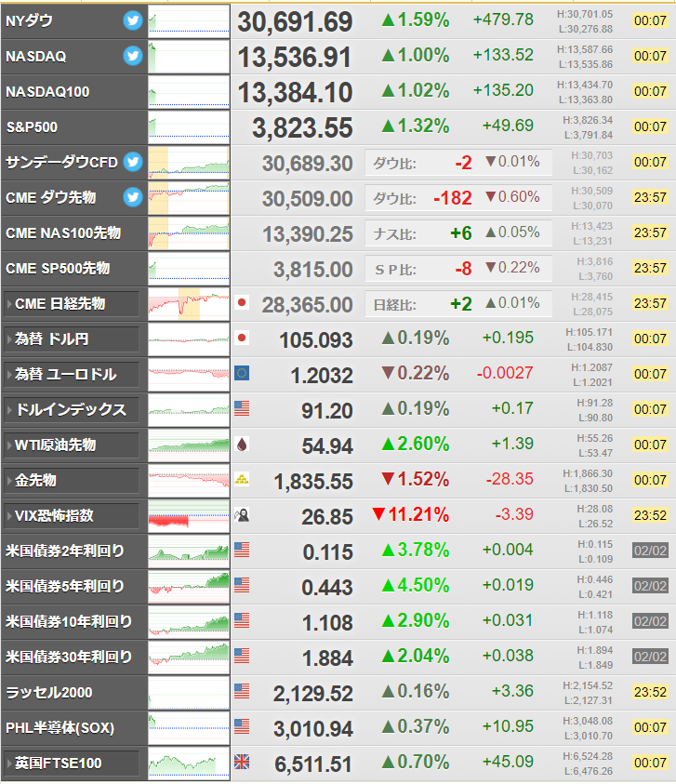Image resolution: width=676 pixels, height=784 pixels.
Task: Click the Japan flag icon in CME 日経先物 row
Action: click(242, 302)
